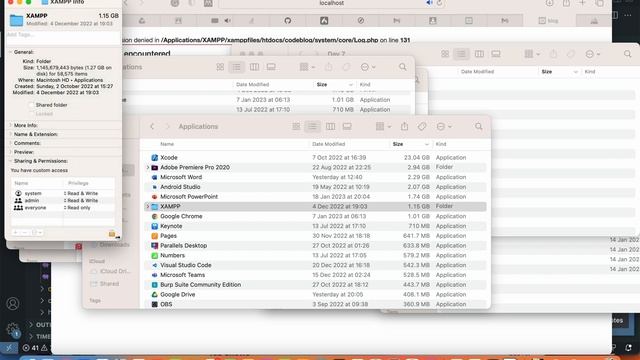Select Keynote in Applications list
The height and width of the screenshot is (360, 640).
click(x=316, y=226)
